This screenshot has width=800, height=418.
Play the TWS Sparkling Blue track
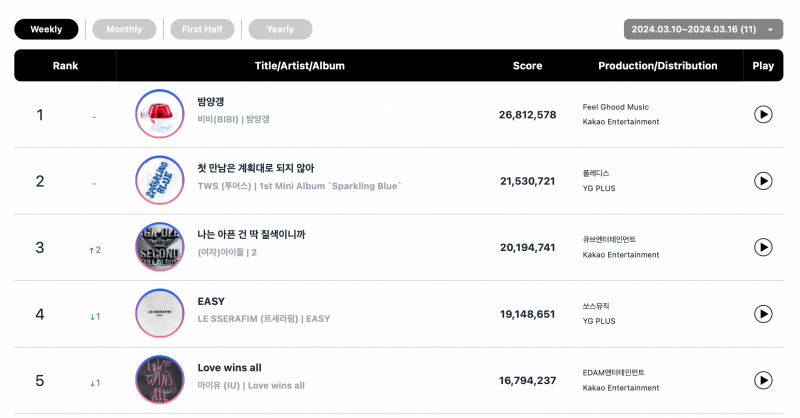pos(763,181)
